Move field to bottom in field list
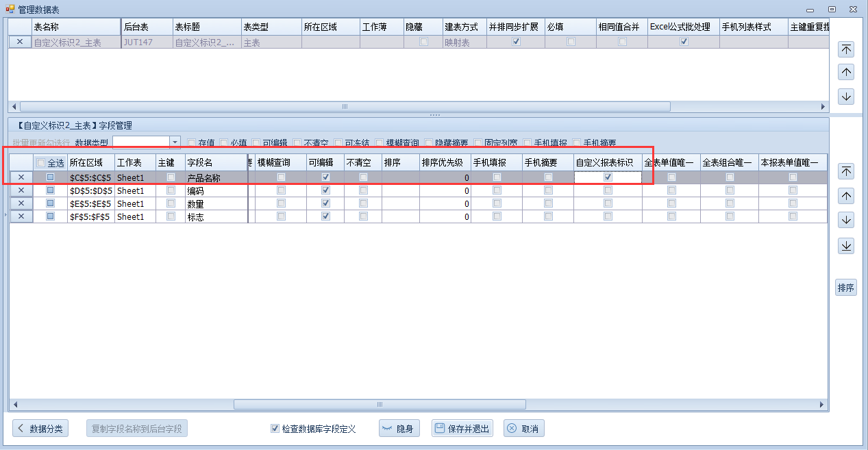 coord(846,246)
